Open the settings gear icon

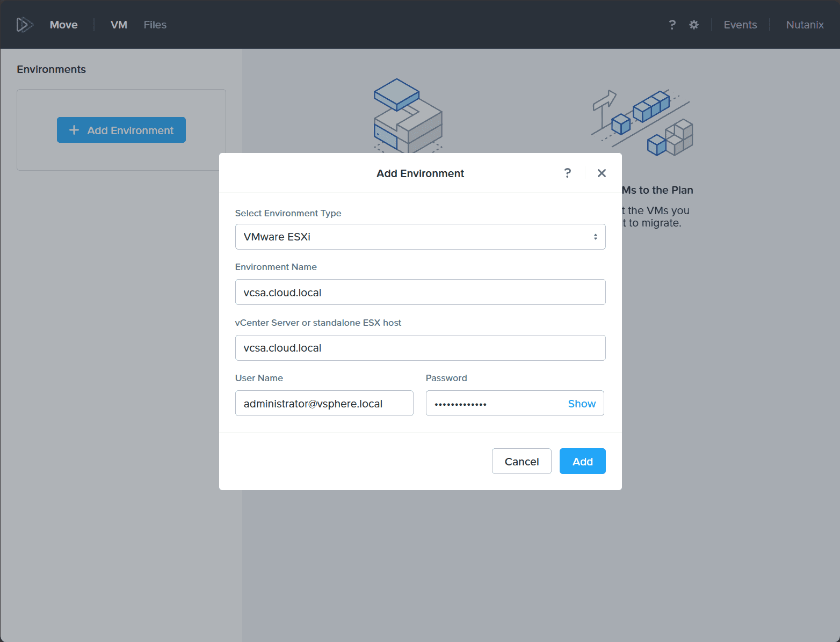point(694,25)
